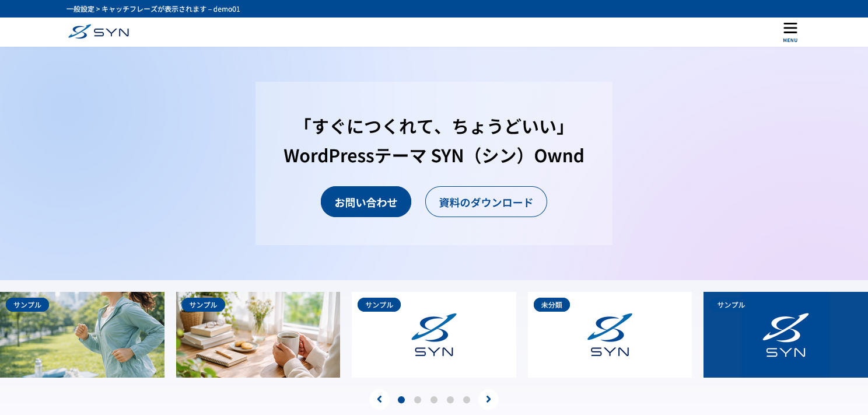Click the SYN logo on the dark blue card
The height and width of the screenshot is (415, 868).
pyautogui.click(x=785, y=334)
